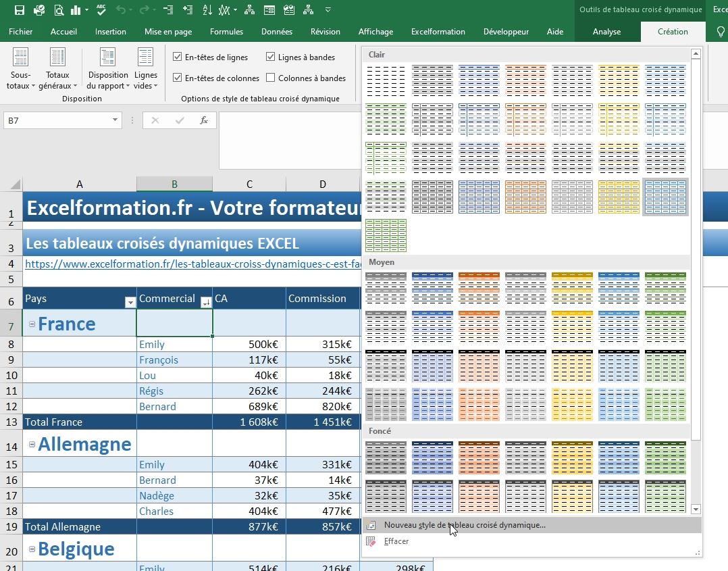The image size is (728, 571).
Task: Click the Total Allemagne cell
Action: click(80, 527)
